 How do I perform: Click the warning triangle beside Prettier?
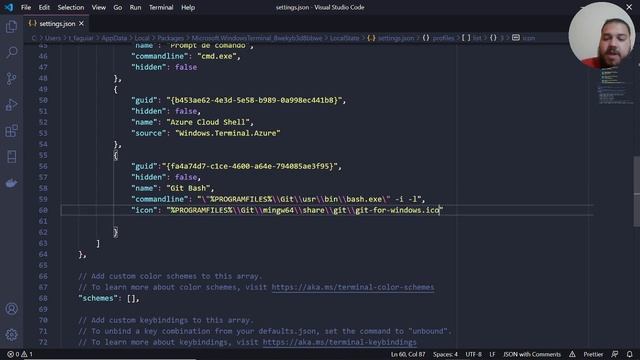(572, 354)
